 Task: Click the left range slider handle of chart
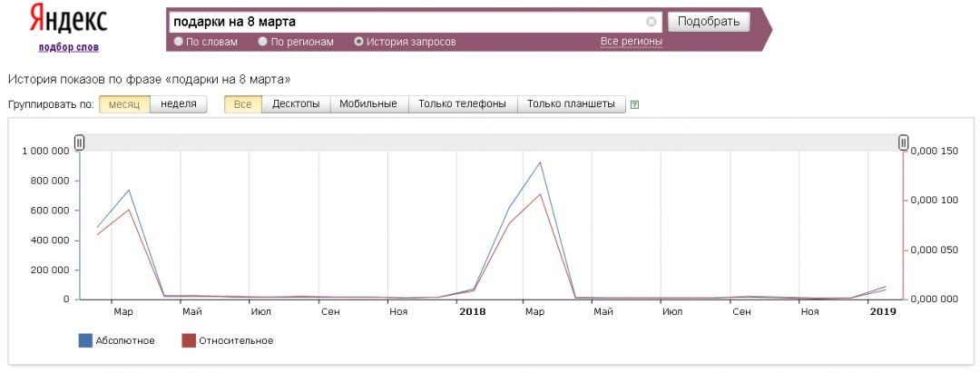pyautogui.click(x=80, y=142)
